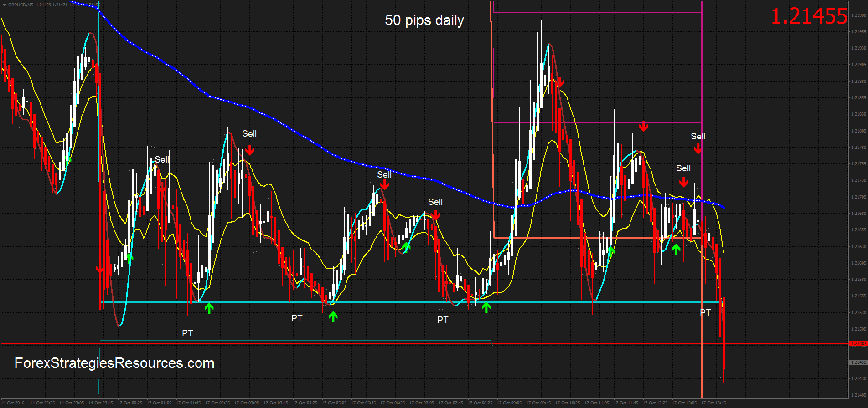
Task: Click the 1.21705 price axis label
Action: coord(859,197)
